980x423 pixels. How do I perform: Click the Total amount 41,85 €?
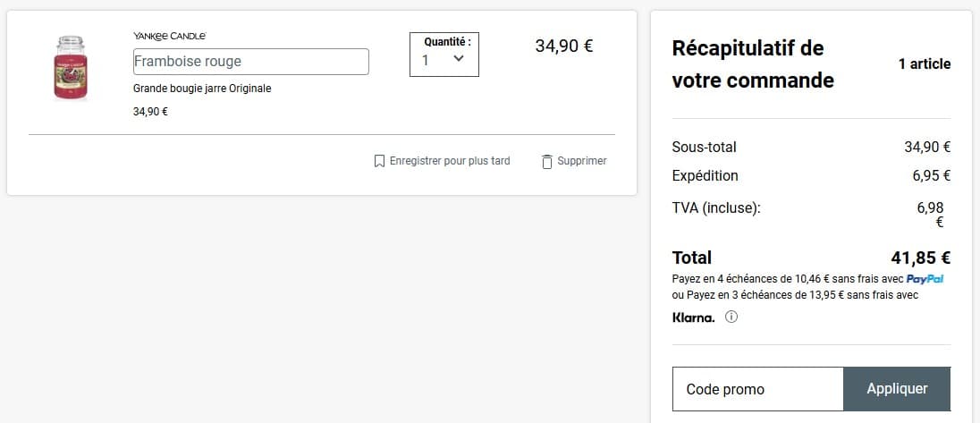(x=920, y=258)
